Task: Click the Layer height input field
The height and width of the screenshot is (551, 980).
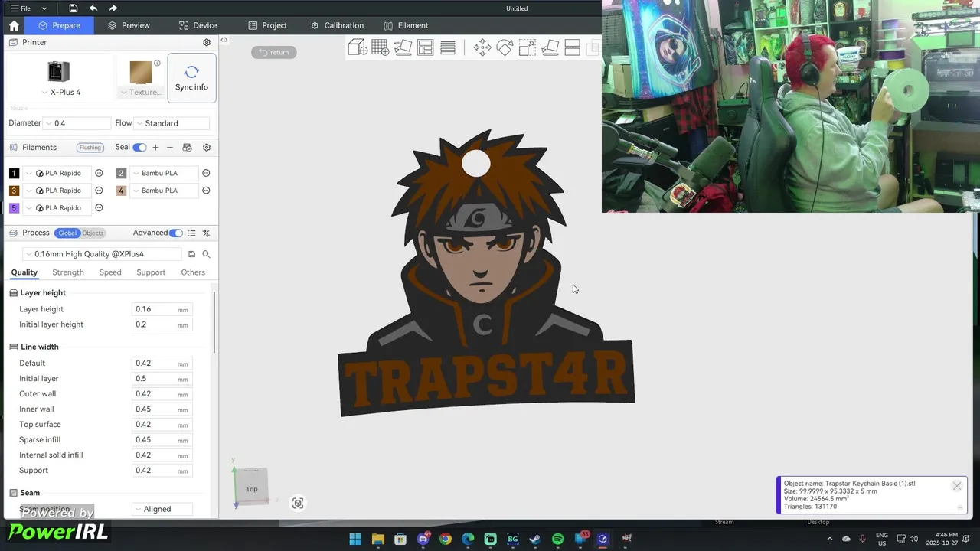Action: point(162,309)
